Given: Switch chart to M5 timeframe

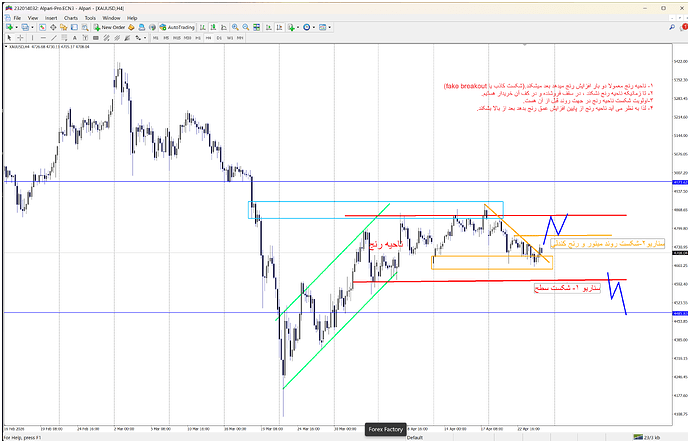Looking at the screenshot, I should [166, 38].
